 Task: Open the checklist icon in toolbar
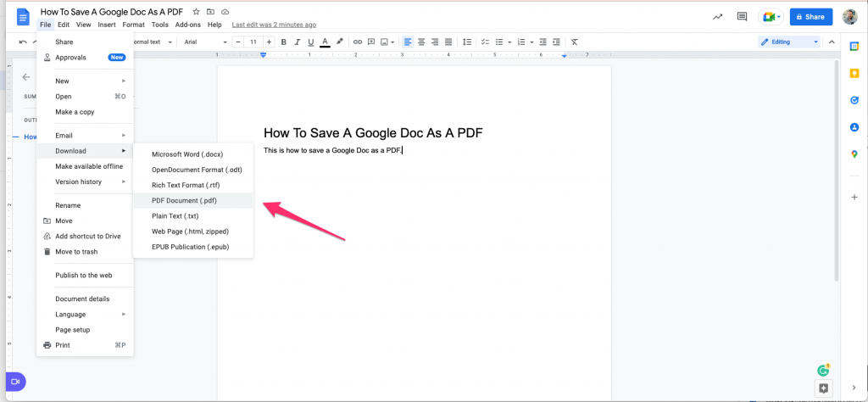click(x=485, y=42)
